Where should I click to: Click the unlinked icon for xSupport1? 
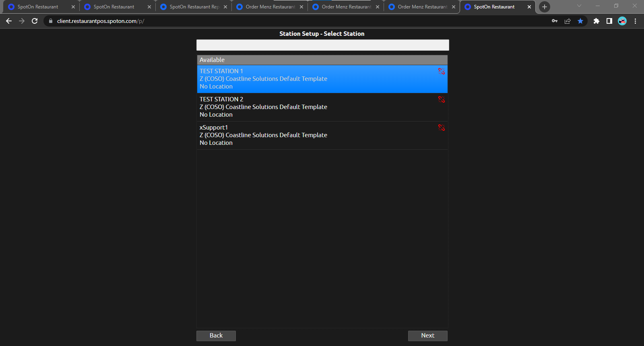tap(442, 128)
